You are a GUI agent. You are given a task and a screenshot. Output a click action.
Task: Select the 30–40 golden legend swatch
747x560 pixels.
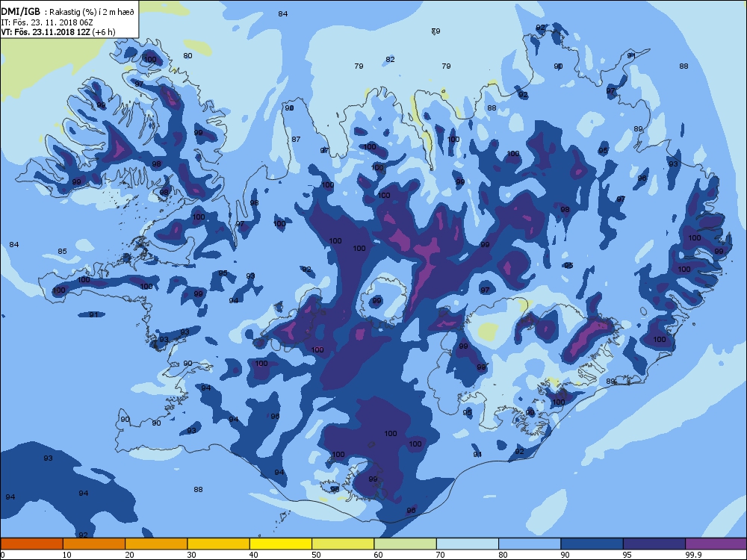pyautogui.click(x=219, y=544)
